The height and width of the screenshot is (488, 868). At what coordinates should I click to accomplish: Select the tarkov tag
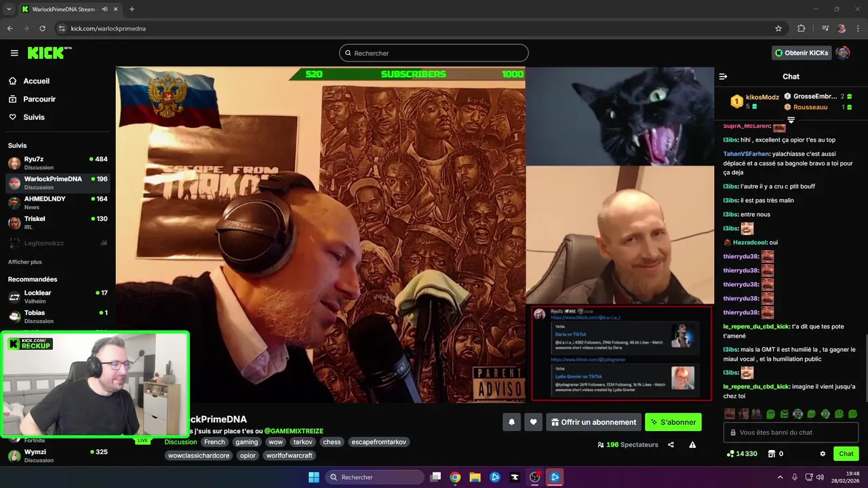click(x=302, y=442)
